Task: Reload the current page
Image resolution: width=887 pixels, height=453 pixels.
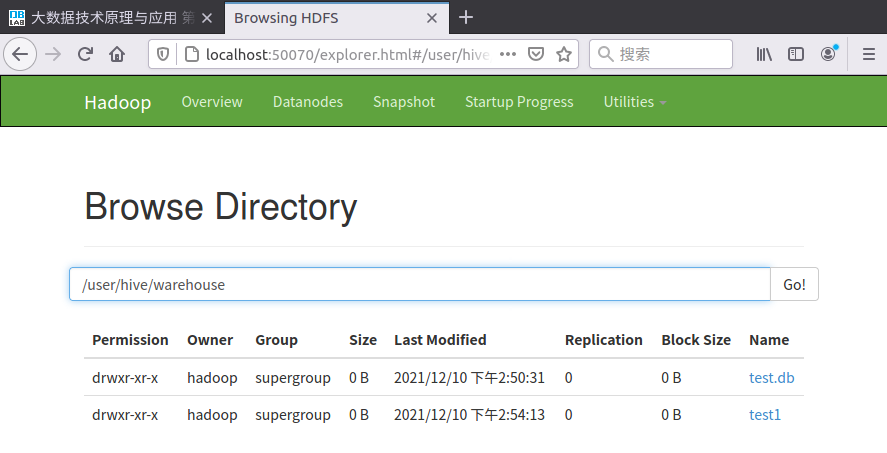Action: pos(86,54)
